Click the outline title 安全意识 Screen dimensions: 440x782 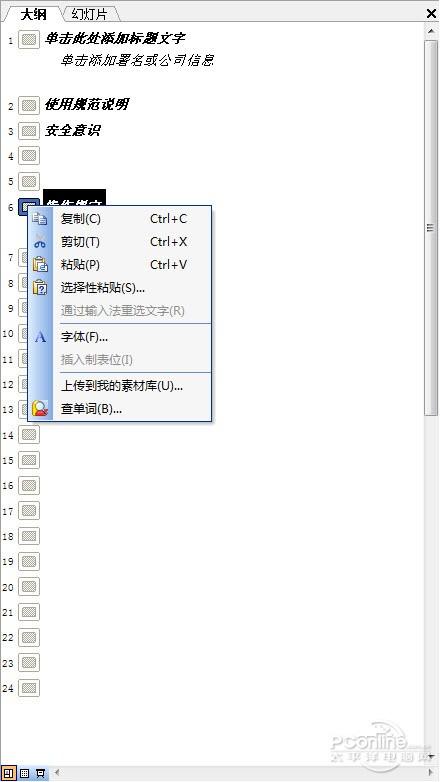pos(73,131)
